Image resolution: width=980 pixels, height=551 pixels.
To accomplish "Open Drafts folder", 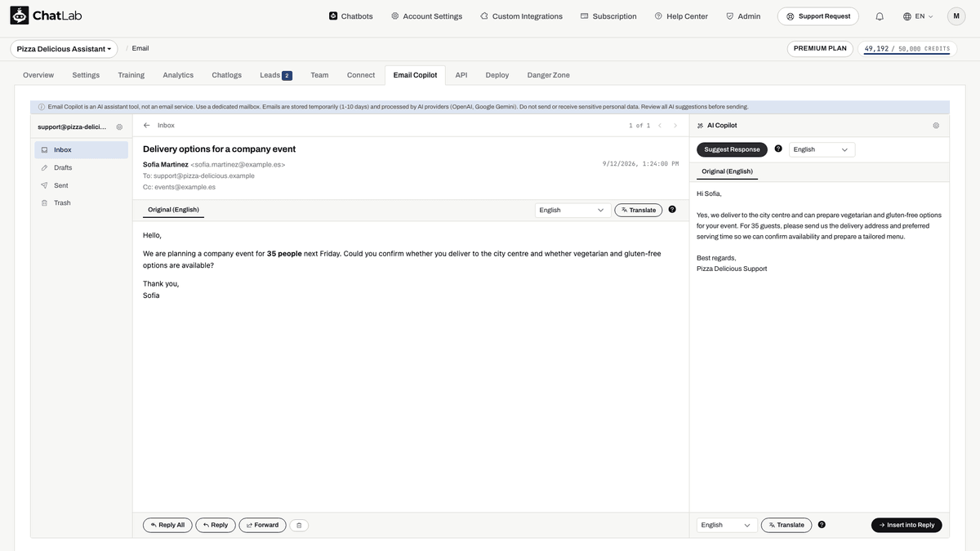I will tap(81, 167).
